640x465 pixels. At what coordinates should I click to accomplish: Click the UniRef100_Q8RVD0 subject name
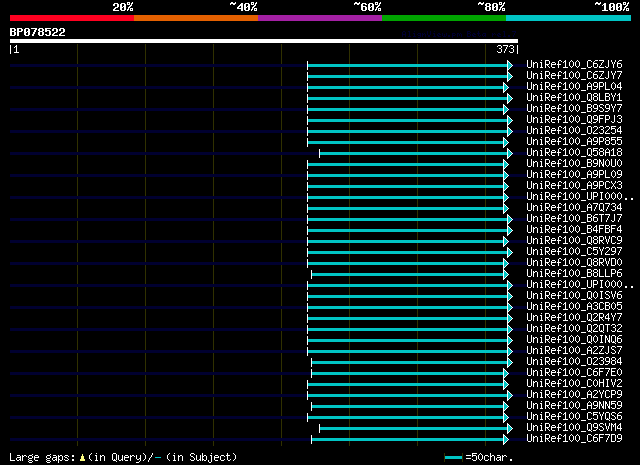(574, 263)
